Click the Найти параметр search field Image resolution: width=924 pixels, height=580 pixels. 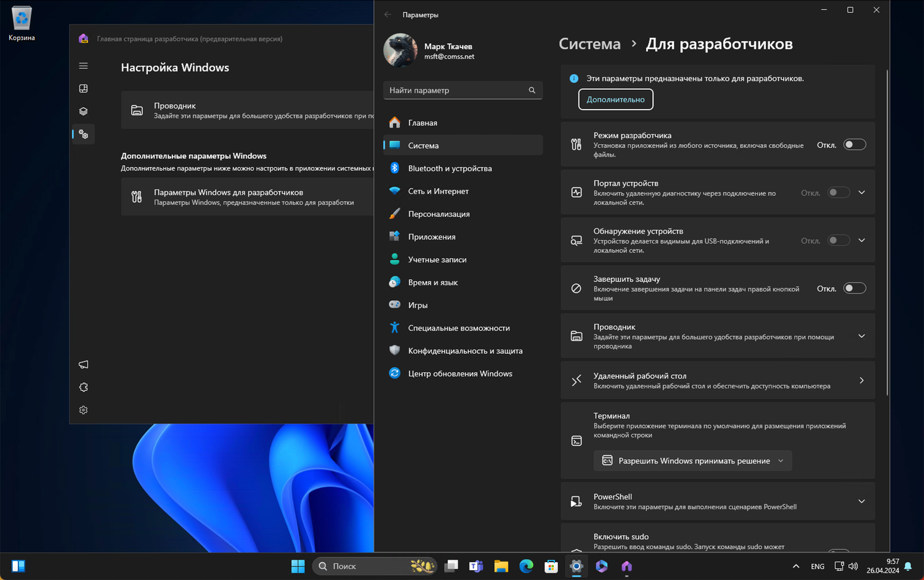pyautogui.click(x=463, y=90)
